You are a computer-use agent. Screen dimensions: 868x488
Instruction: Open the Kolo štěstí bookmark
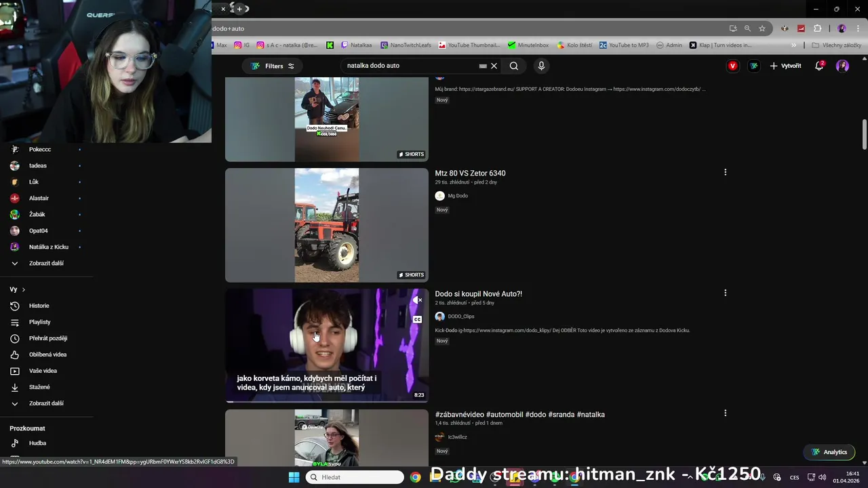(x=574, y=45)
